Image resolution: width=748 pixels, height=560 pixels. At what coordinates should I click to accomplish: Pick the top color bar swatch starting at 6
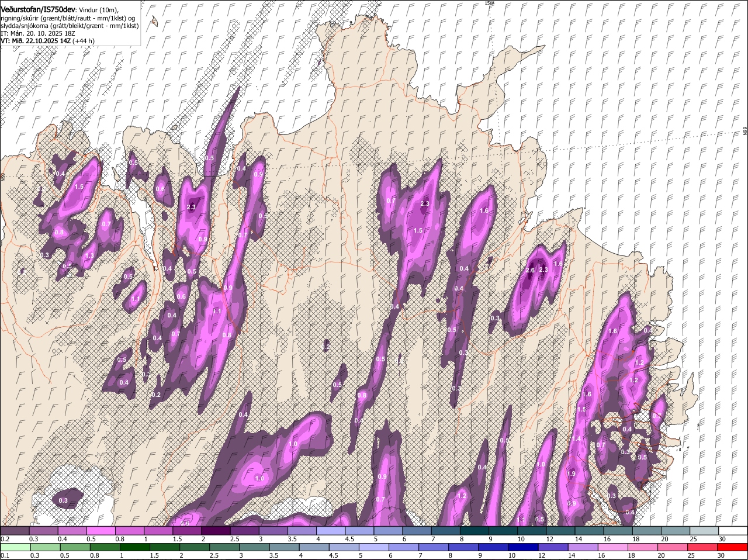(417, 531)
